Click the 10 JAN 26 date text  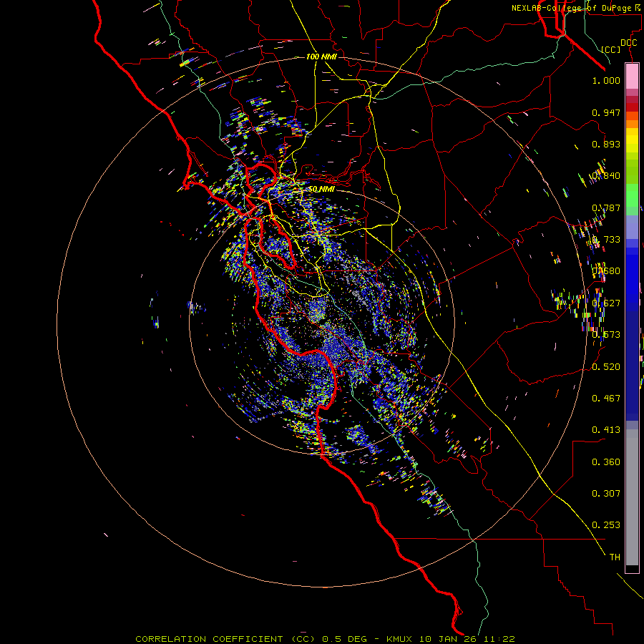tap(447, 639)
